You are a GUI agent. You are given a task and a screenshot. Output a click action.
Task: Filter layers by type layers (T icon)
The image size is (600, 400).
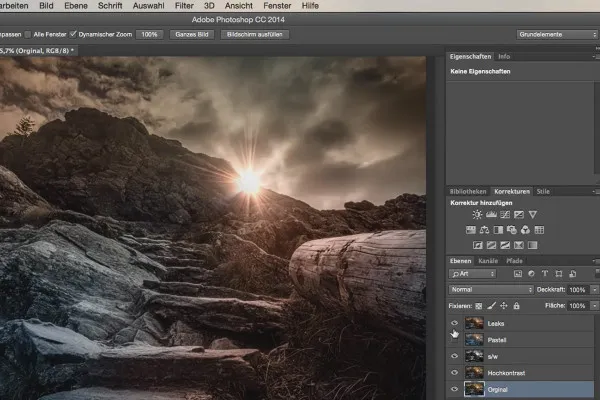click(x=545, y=274)
